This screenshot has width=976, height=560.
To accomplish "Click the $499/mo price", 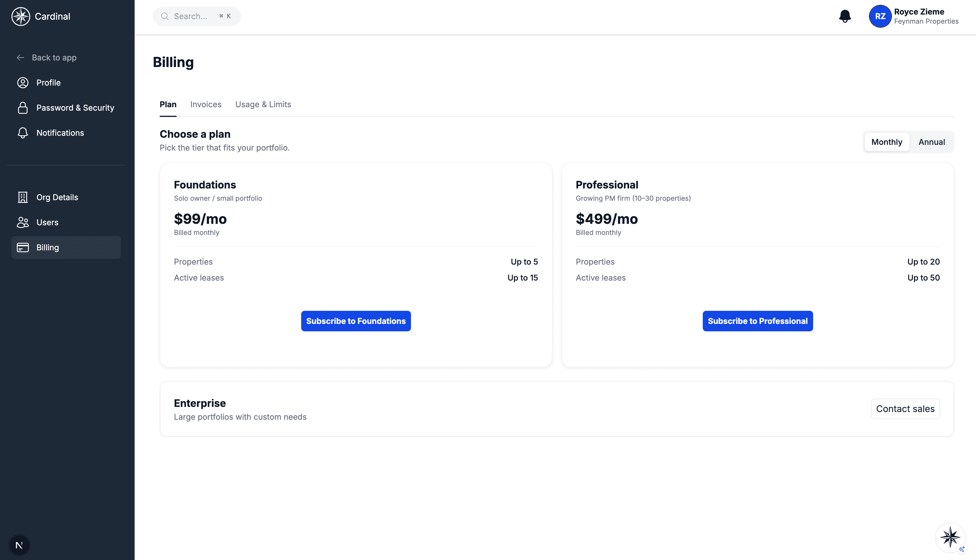I will pyautogui.click(x=607, y=219).
